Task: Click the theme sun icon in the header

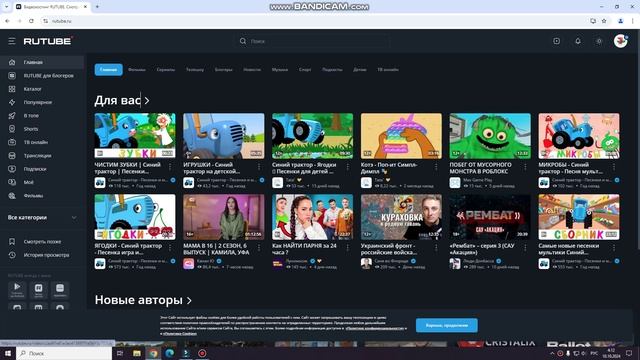Action: (599, 41)
